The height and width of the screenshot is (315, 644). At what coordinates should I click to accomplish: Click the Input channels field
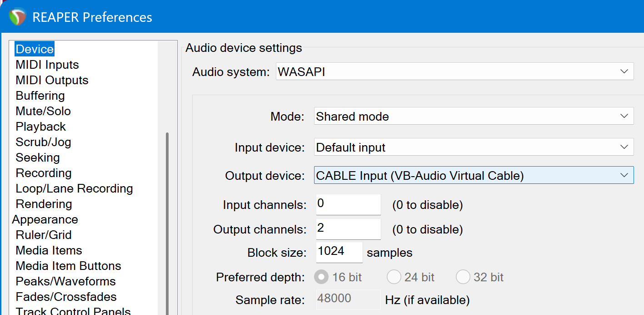[x=348, y=204]
